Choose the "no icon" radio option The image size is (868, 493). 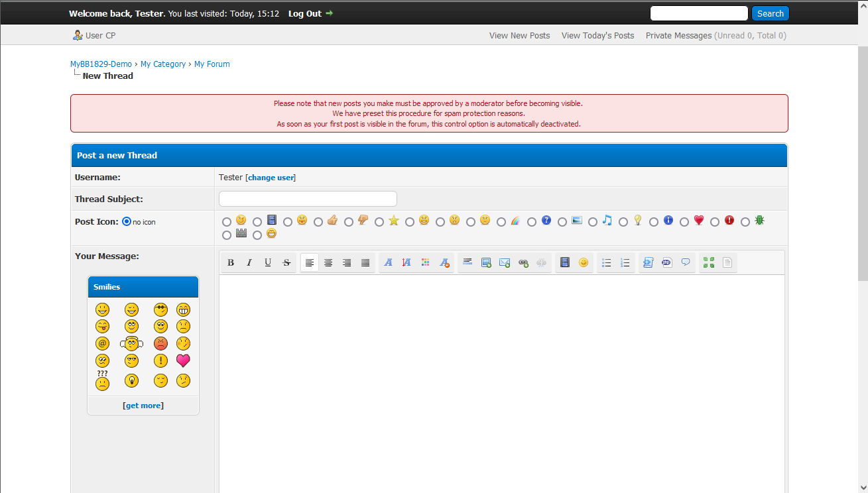tap(127, 222)
